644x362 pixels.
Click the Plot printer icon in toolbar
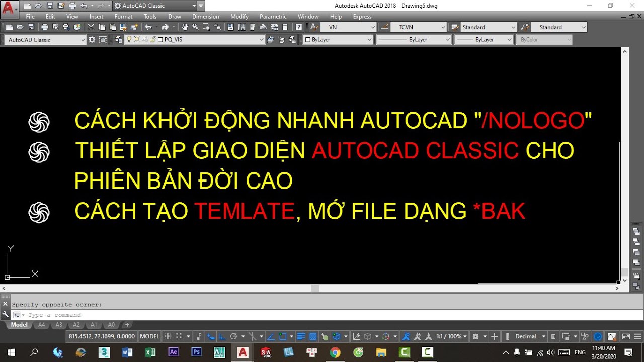click(44, 27)
